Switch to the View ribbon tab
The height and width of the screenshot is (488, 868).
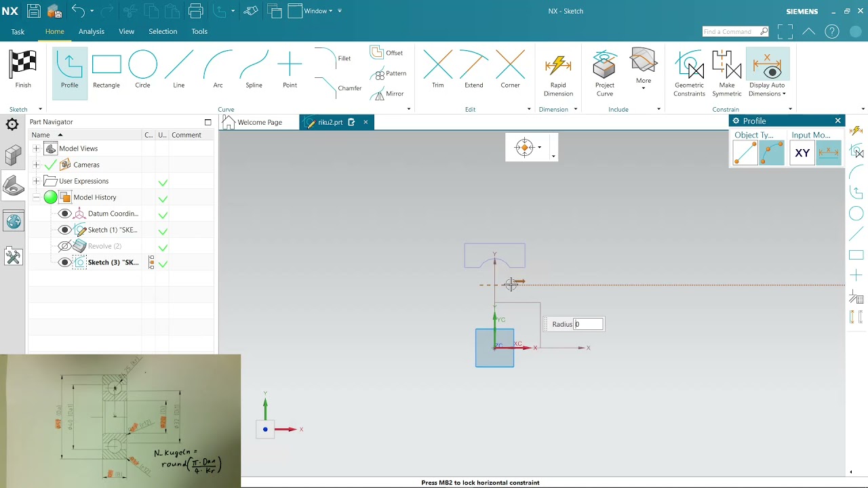coord(127,31)
